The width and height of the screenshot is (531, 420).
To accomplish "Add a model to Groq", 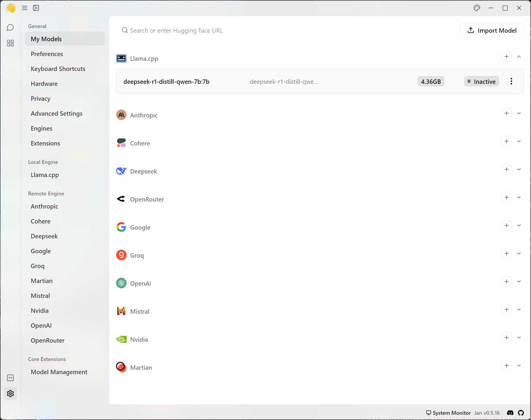I will pyautogui.click(x=506, y=253).
